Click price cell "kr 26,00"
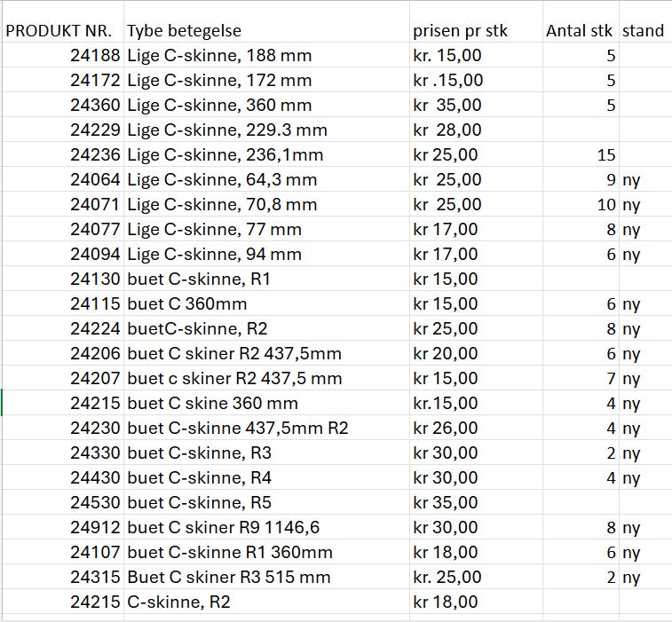The width and height of the screenshot is (672, 622). 446,429
